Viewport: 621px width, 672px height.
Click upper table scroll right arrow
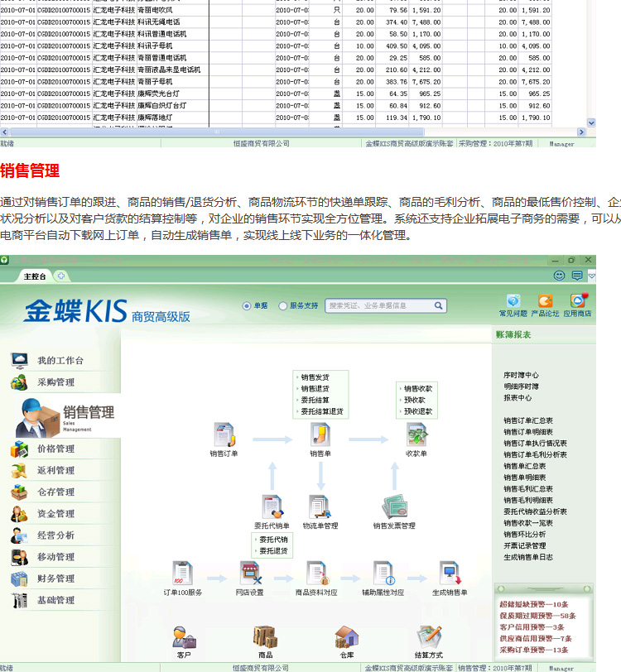point(581,132)
